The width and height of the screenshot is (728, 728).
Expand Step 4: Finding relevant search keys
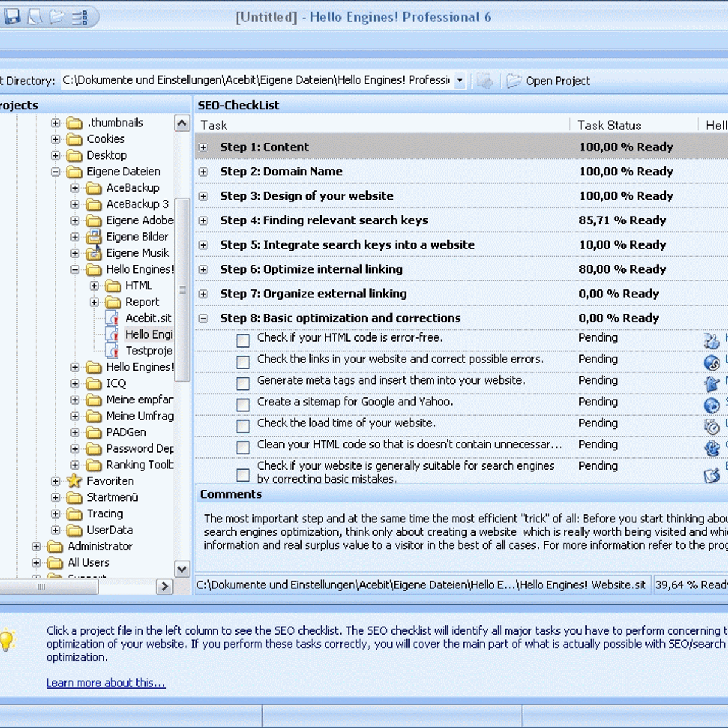[x=204, y=221]
